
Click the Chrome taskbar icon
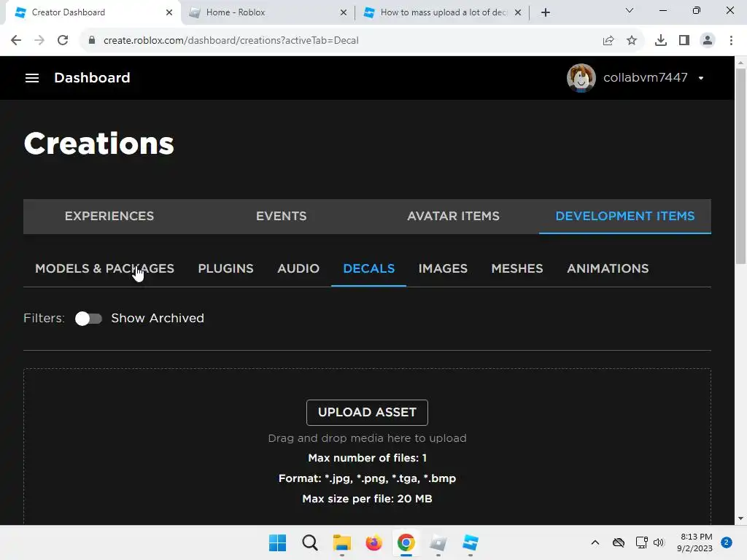pyautogui.click(x=406, y=542)
